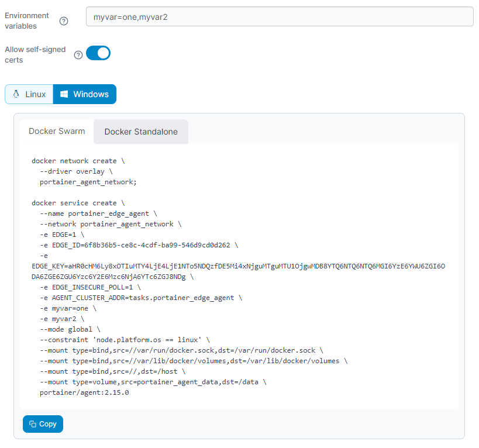479x448 pixels.
Task: Click the '--network portainer_agent_network' line
Action: coord(111,224)
